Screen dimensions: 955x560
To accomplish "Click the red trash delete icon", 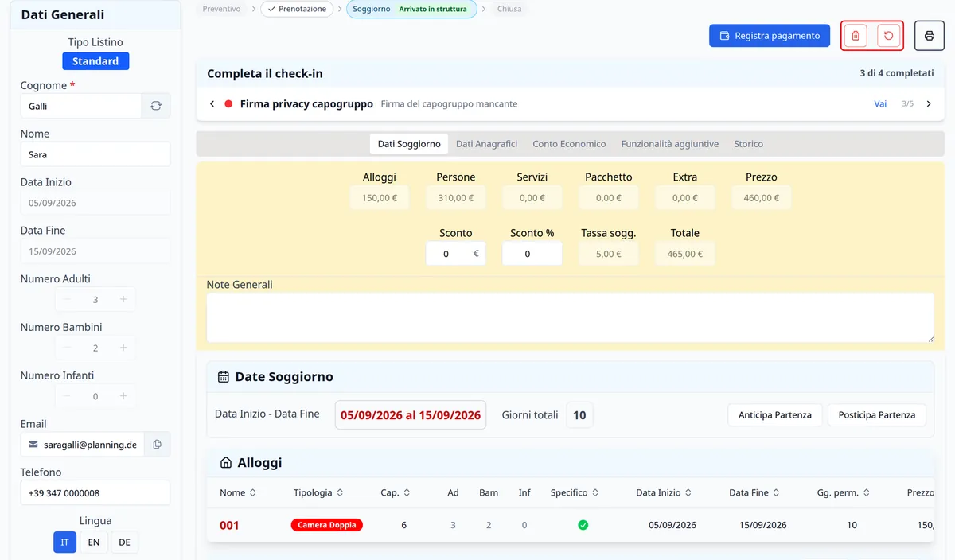I will (856, 36).
